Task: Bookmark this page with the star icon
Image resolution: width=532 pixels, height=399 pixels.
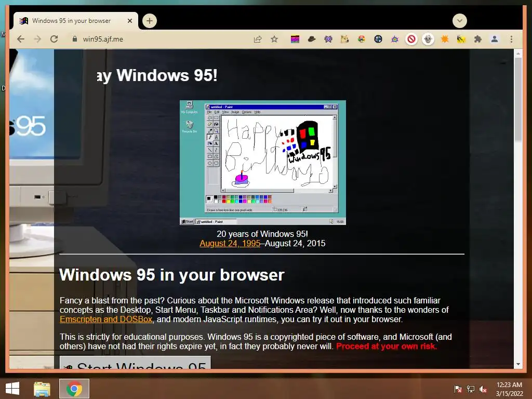Action: (274, 39)
